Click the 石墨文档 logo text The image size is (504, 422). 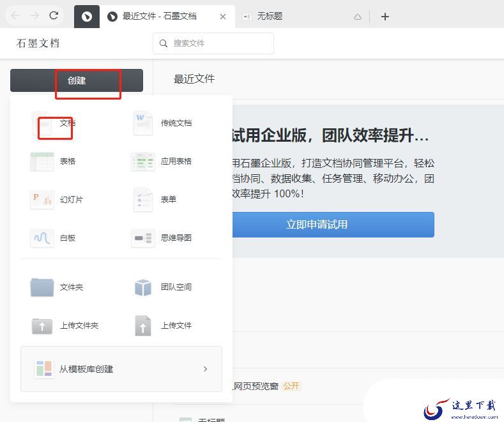38,43
